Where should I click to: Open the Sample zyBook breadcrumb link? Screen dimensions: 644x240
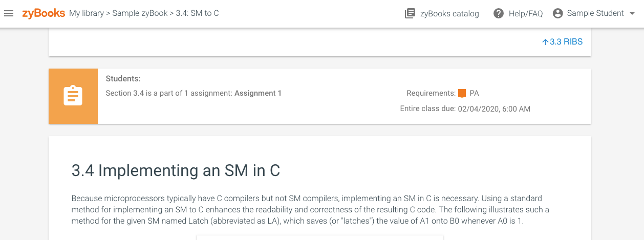pyautogui.click(x=140, y=13)
